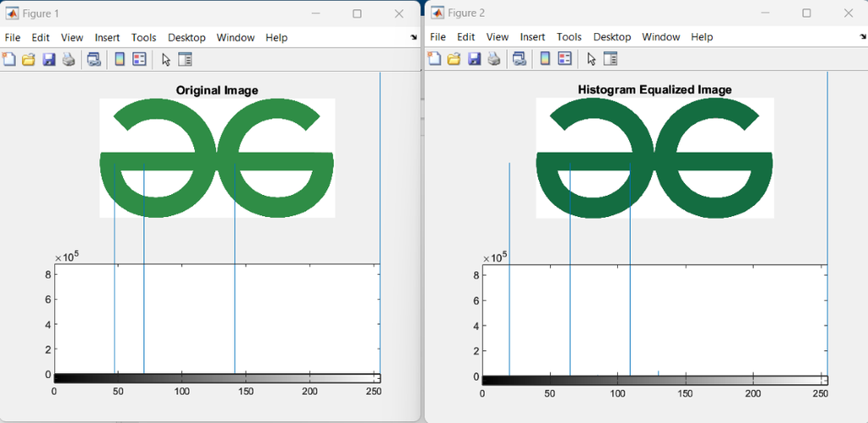Open Window menu in Figure 2

tap(661, 36)
